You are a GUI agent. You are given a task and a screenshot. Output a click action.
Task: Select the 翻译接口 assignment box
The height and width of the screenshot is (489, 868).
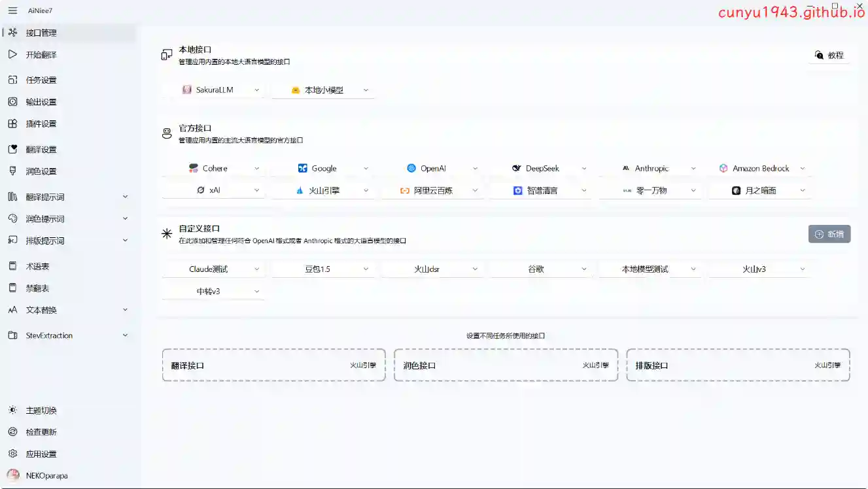tap(273, 365)
